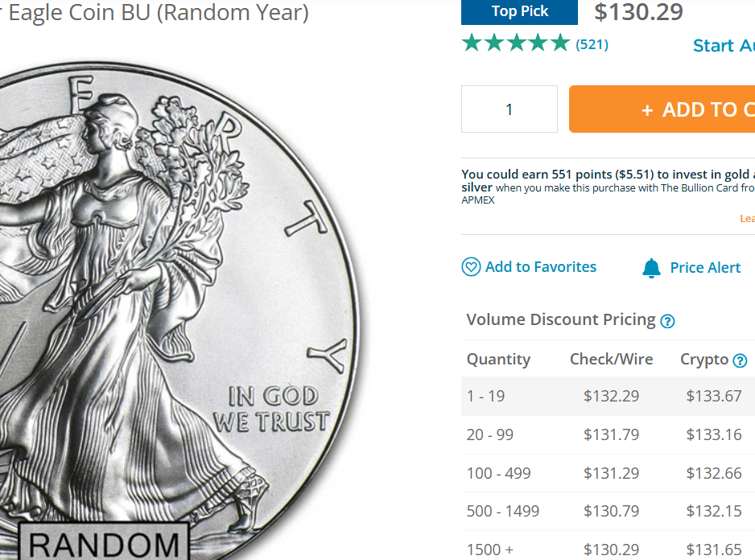Select the 500 - 1499 quantity row
This screenshot has width=755, height=560.
click(609, 512)
